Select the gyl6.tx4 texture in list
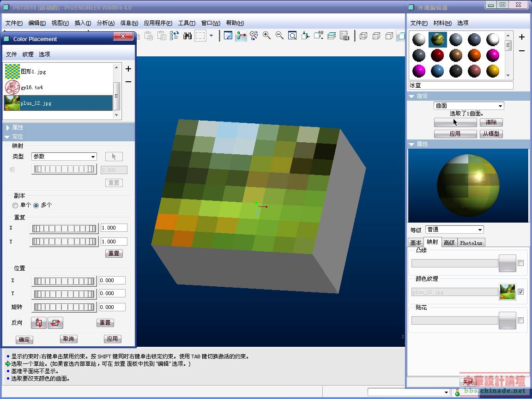Image resolution: width=532 pixels, height=399 pixels. pos(32,87)
